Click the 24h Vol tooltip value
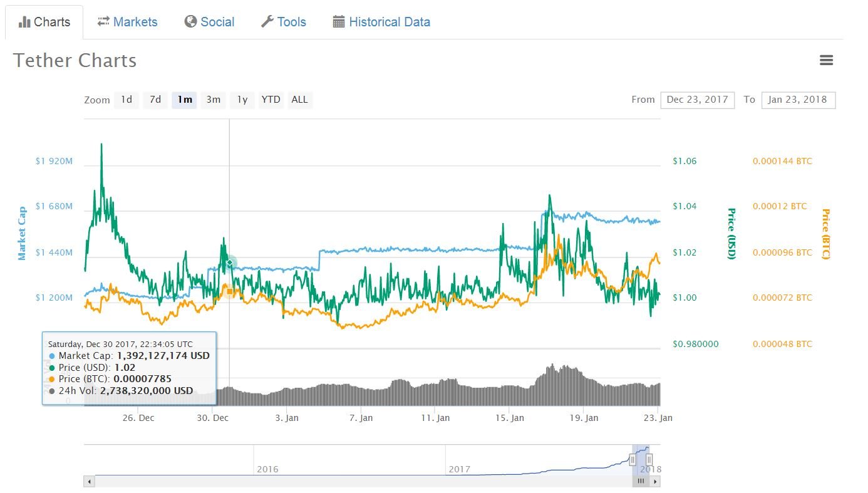868x493 pixels. click(x=147, y=390)
